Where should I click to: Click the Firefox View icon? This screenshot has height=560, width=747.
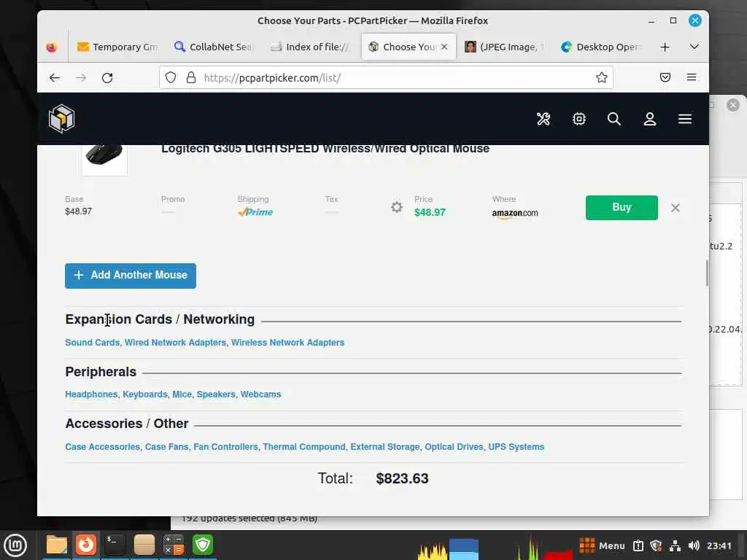point(52,47)
